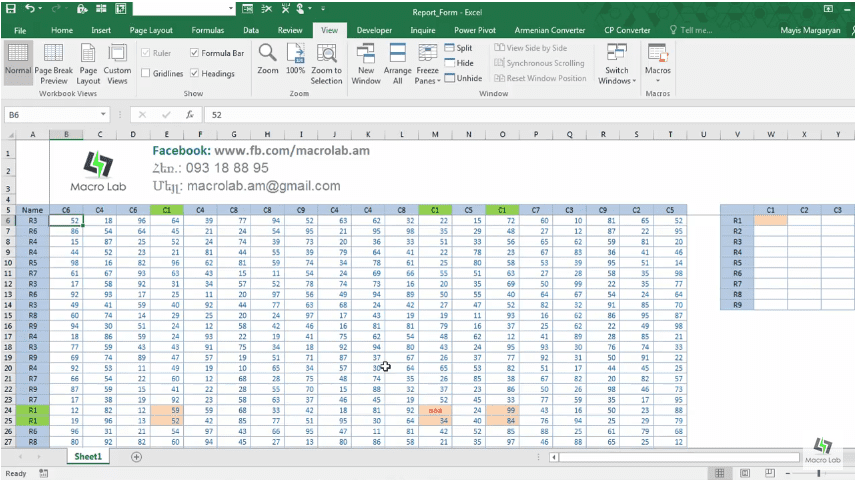
Task: Switch to Page Layout view
Action: [88, 64]
